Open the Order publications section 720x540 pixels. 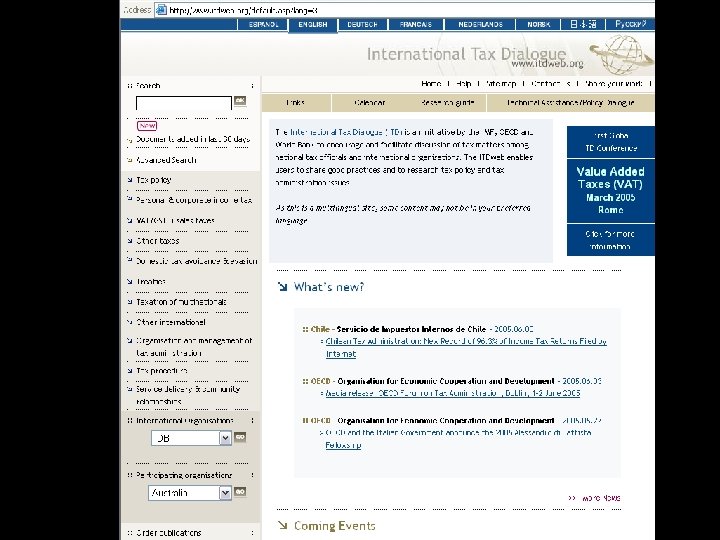pos(169,533)
